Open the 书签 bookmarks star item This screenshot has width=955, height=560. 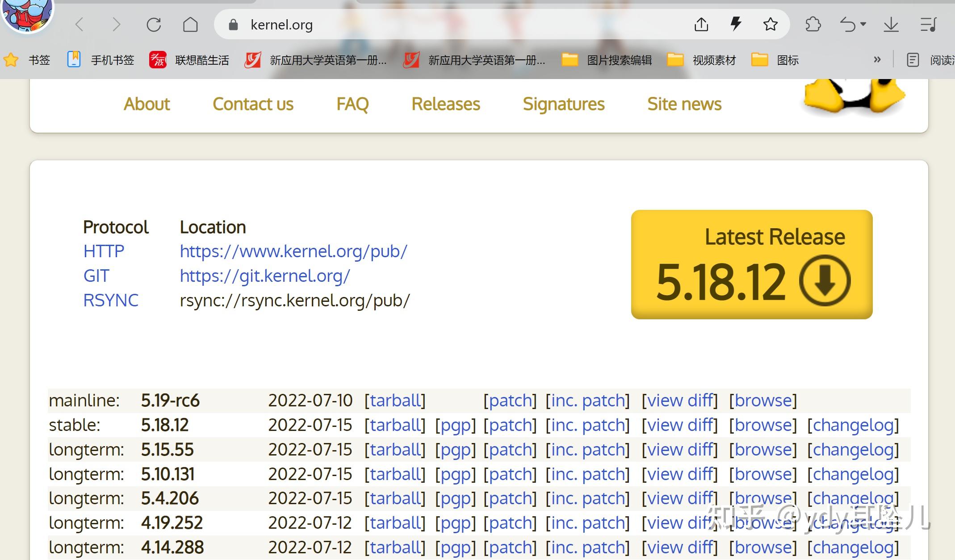click(27, 60)
